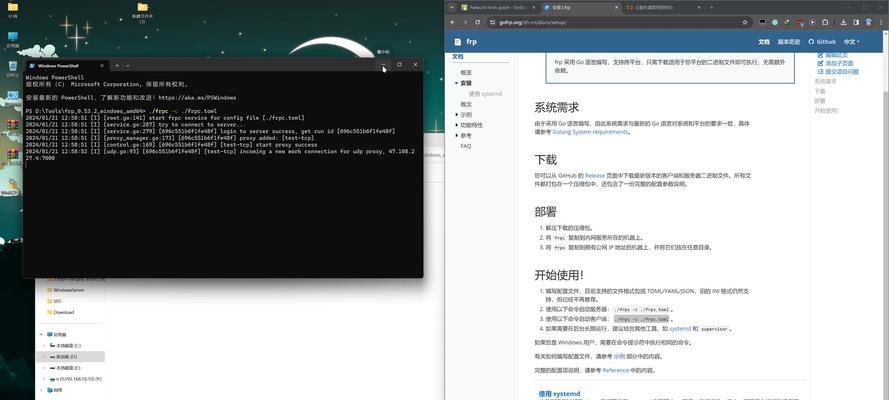Viewport: 889px width, 400px height.
Task: Click 概览 in the docs sidebar
Action: pyautogui.click(x=466, y=73)
